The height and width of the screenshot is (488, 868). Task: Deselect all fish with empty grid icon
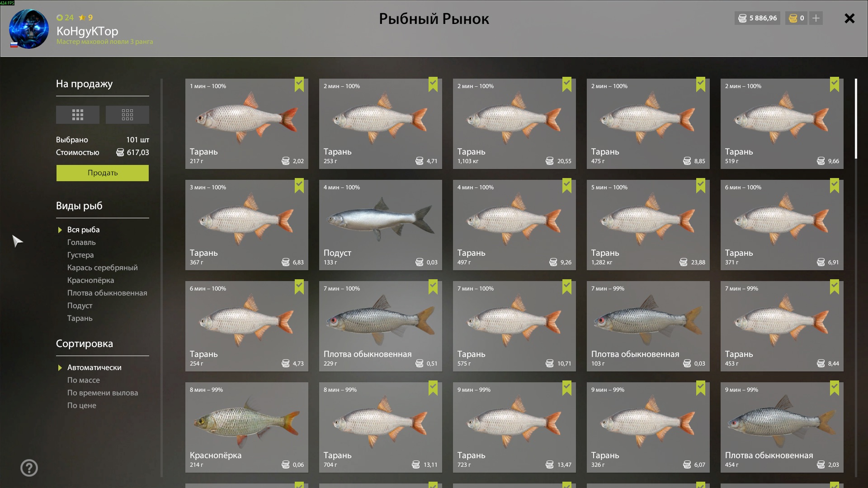(x=127, y=115)
